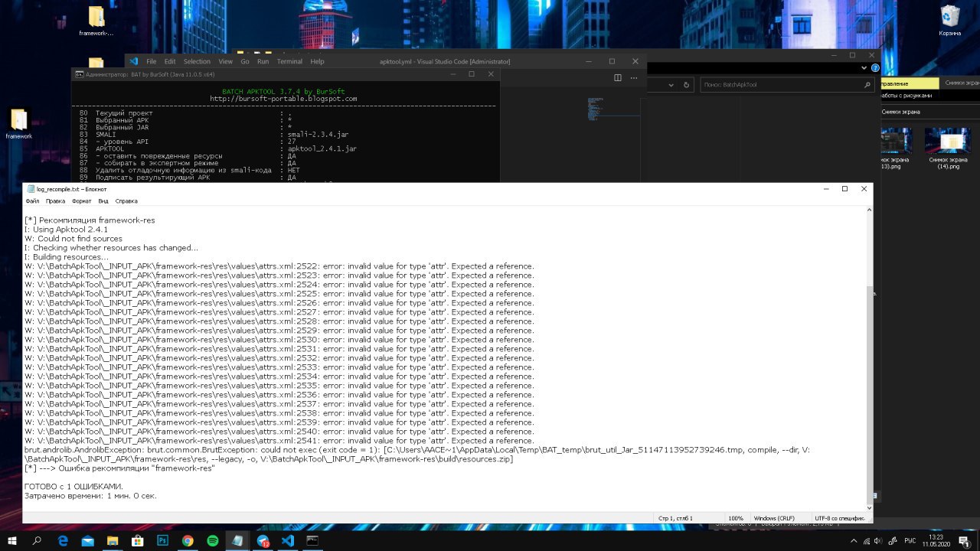
Task: Click the split editor icon in VS Code
Action: (618, 77)
